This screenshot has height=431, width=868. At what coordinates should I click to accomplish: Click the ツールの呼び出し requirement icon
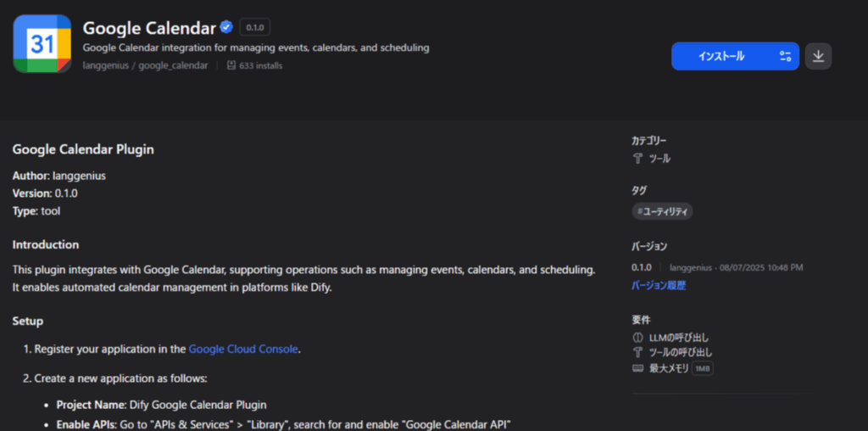pyautogui.click(x=638, y=352)
